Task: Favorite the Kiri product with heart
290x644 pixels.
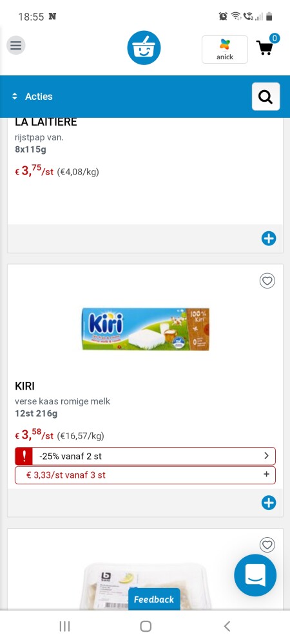Action: pos(267,281)
